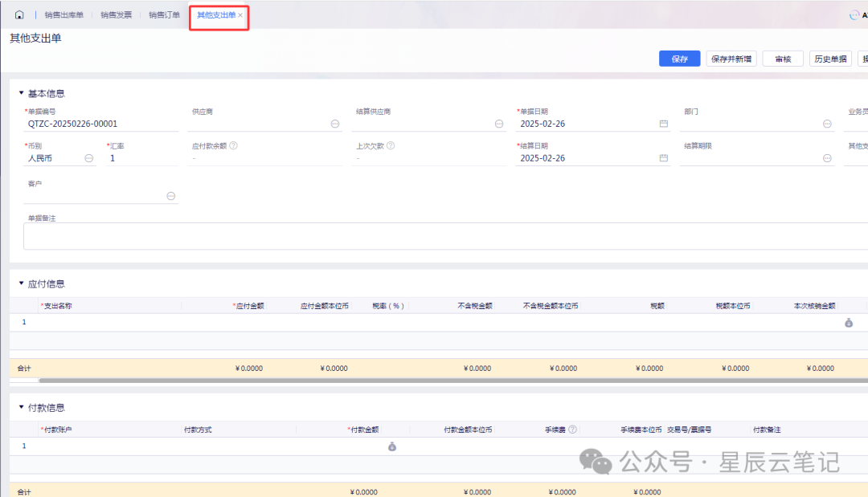Open 结算供应商 lookup ellipsis icon
Image resolution: width=868 pixels, height=497 pixels.
pos(498,124)
